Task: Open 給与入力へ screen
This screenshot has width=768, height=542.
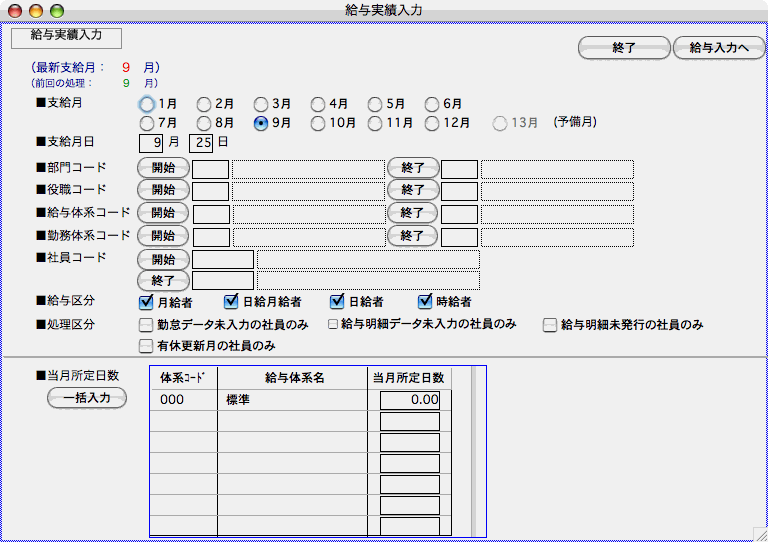Action: 719,47
